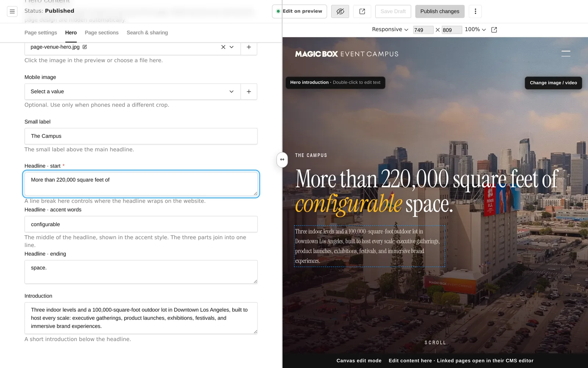Toggle the preview visibility eye icon
This screenshot has width=588, height=368.
pyautogui.click(x=340, y=11)
